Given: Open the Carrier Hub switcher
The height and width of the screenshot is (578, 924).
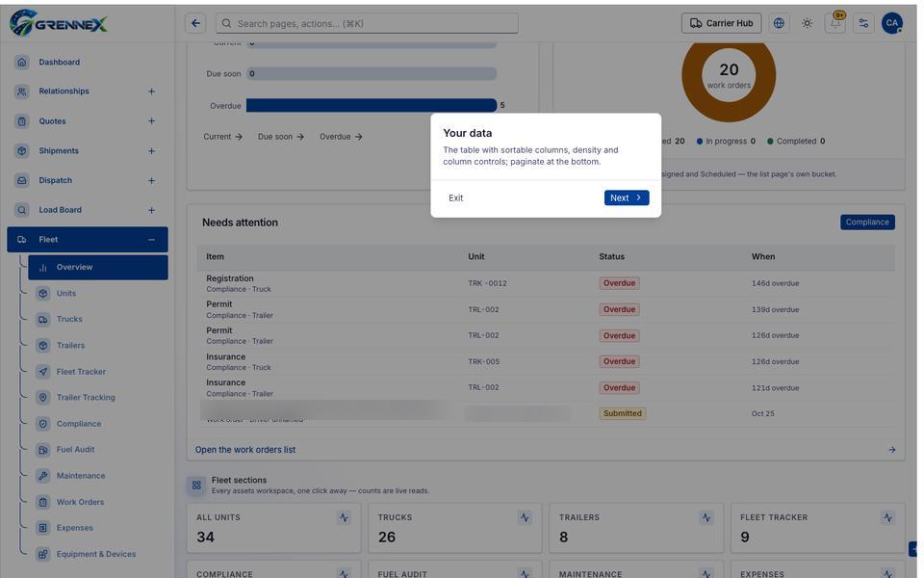Looking at the screenshot, I should 721,23.
